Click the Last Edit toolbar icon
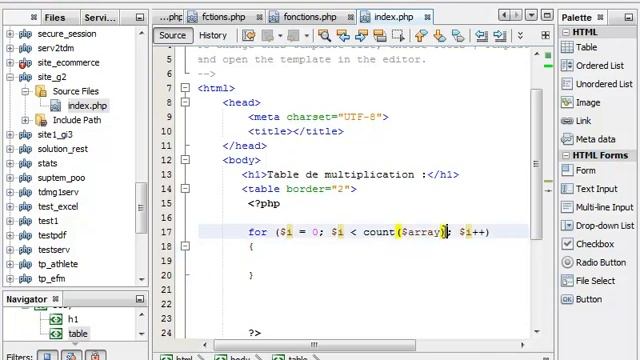 coord(249,36)
